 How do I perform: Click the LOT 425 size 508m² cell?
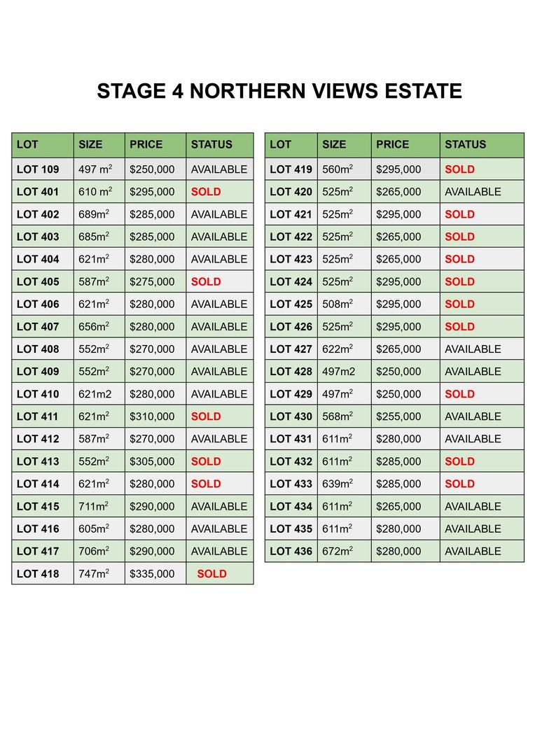pos(345,304)
